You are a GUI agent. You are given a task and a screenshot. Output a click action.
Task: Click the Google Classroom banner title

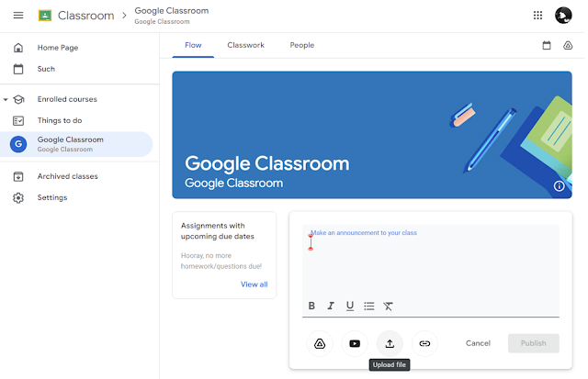click(267, 163)
